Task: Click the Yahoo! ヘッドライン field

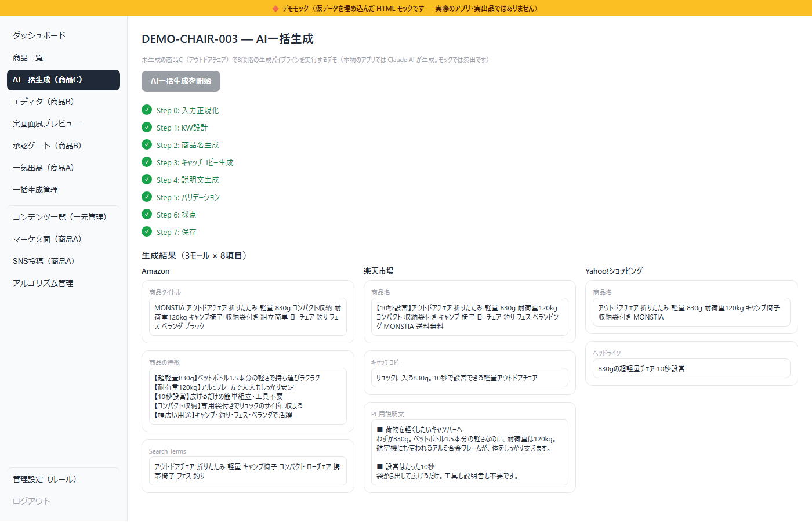Action: click(691, 368)
